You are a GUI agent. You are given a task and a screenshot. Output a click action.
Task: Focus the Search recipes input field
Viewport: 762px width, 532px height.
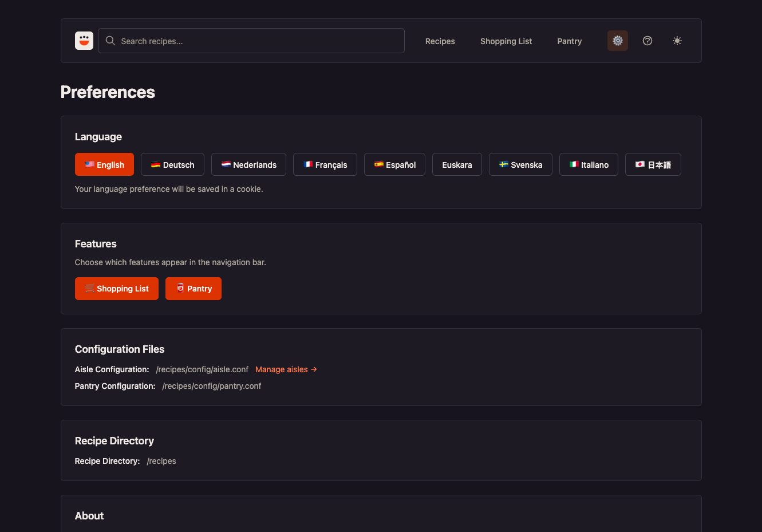pyautogui.click(x=251, y=41)
